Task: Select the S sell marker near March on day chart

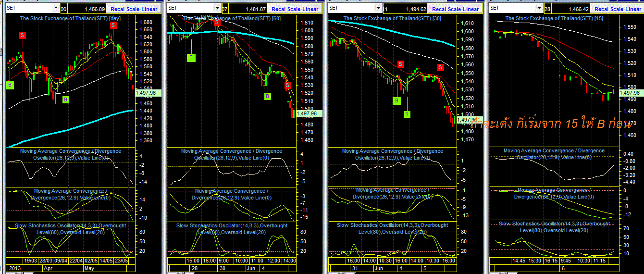Action: tap(23, 35)
